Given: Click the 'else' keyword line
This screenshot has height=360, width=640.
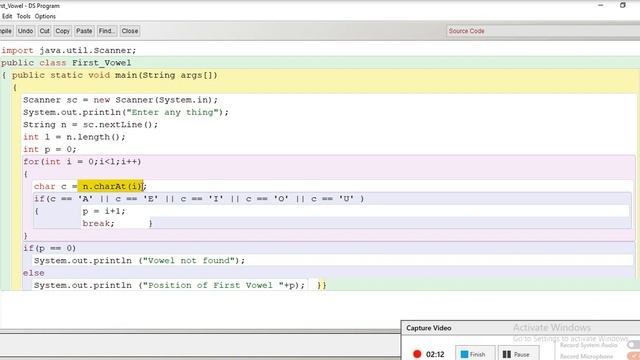Looking at the screenshot, I should 33,273.
